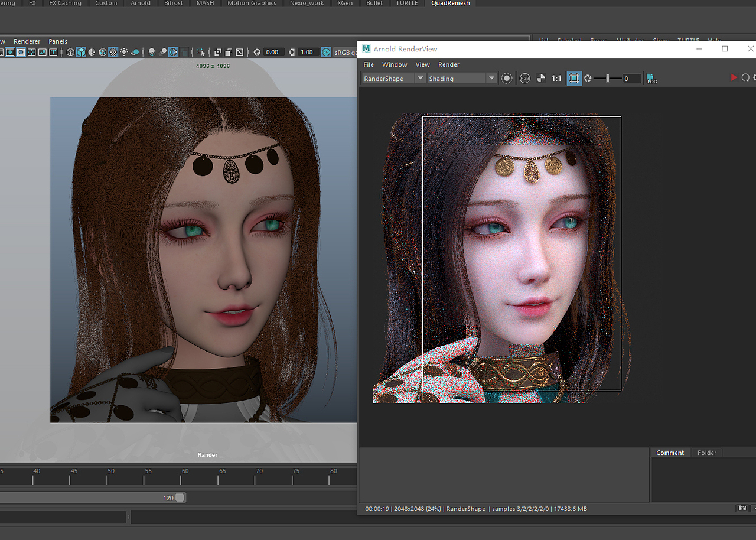This screenshot has height=540, width=756.
Task: Toggle the viewport color management ON button
Action: [x=326, y=52]
